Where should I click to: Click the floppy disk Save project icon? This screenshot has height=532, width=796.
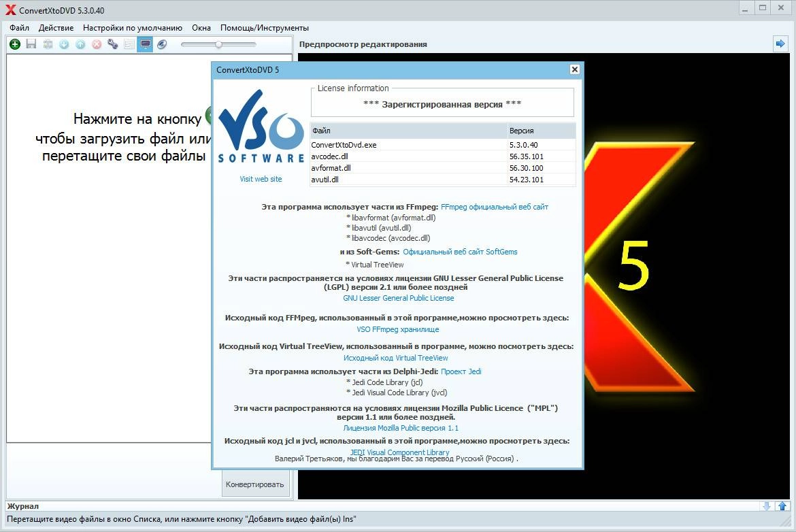(x=31, y=44)
